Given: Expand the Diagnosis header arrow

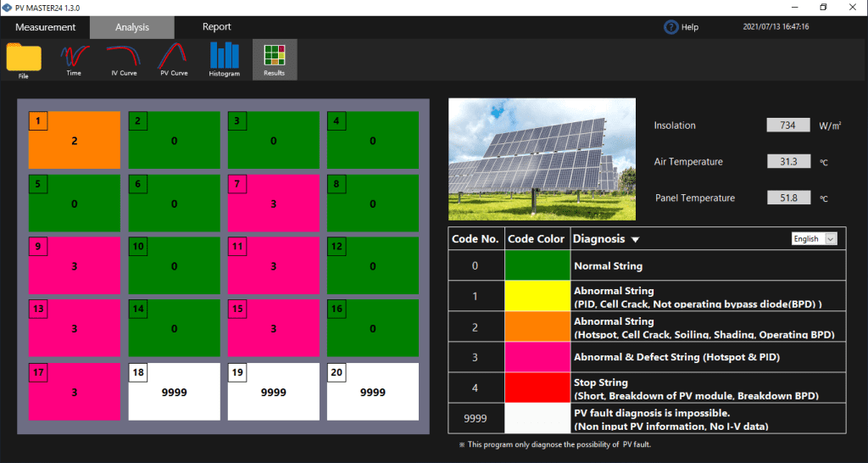Looking at the screenshot, I should (x=636, y=240).
